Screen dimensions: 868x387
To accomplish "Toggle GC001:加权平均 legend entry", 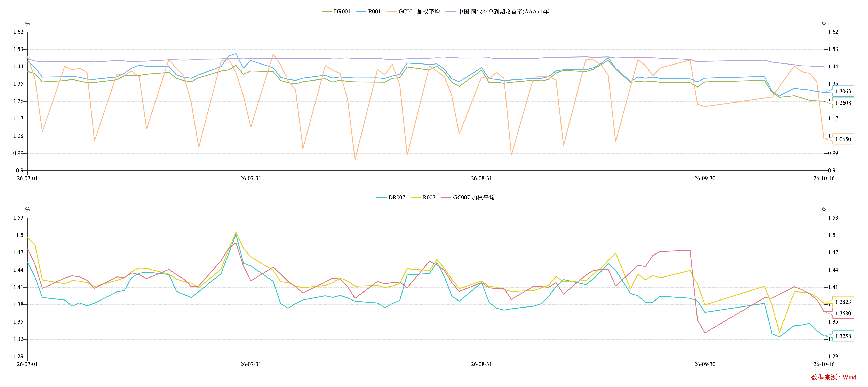I will (413, 12).
